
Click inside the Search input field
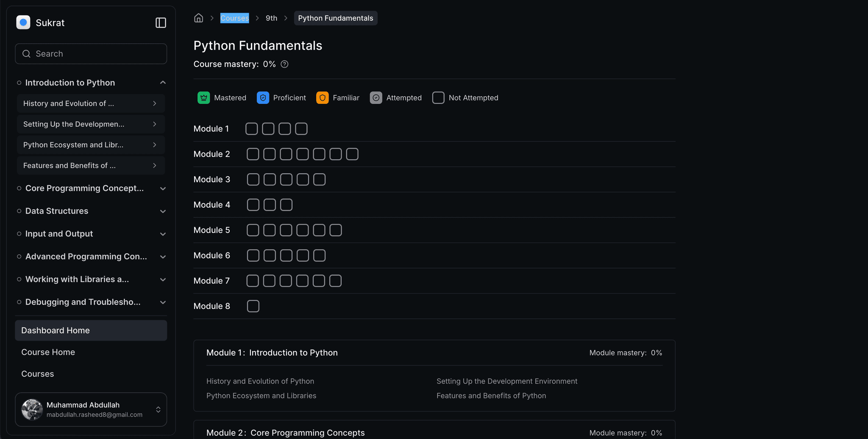pos(85,54)
